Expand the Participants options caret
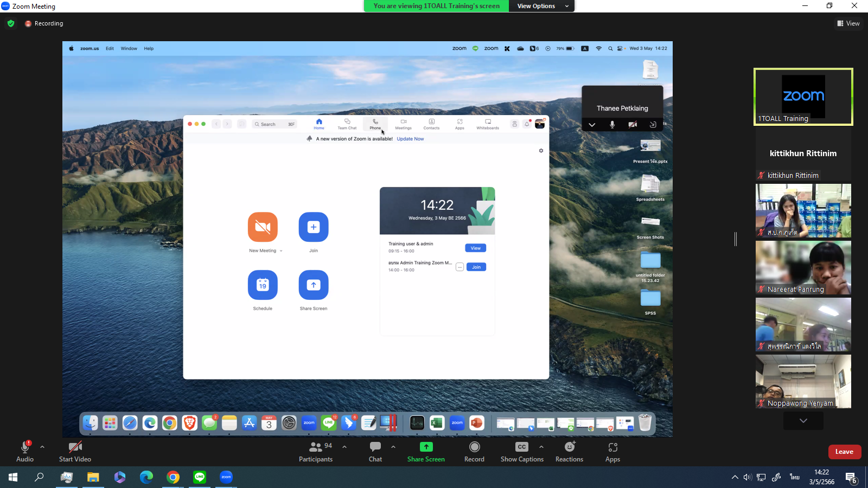The image size is (868, 488). click(x=344, y=447)
